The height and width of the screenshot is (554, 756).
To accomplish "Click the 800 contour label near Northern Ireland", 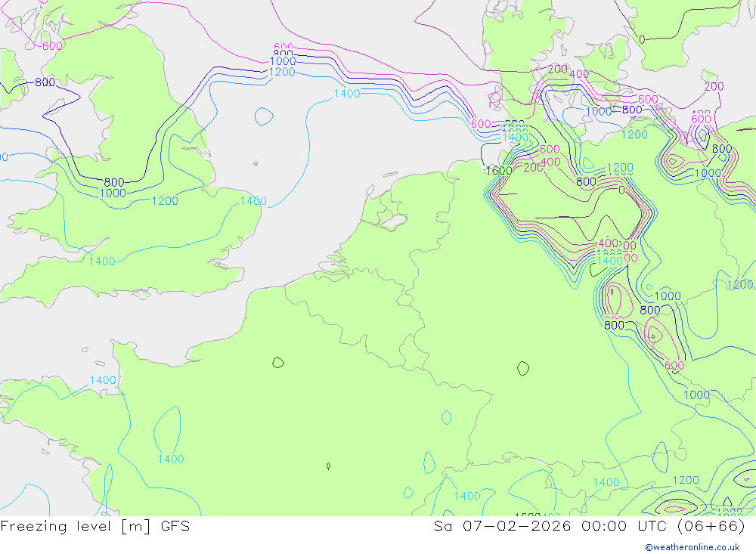I will (x=45, y=82).
